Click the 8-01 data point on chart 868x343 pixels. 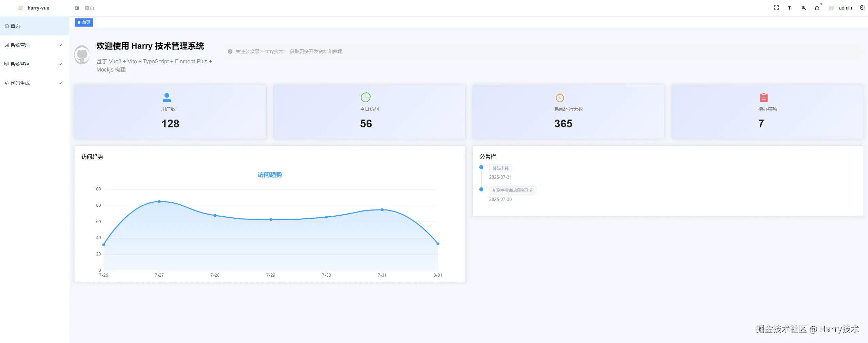pyautogui.click(x=438, y=244)
